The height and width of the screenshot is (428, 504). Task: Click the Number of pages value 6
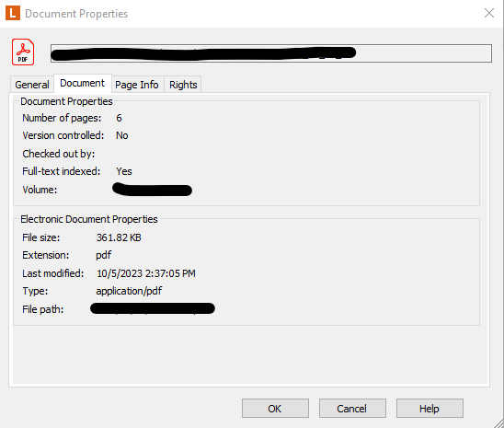click(119, 118)
